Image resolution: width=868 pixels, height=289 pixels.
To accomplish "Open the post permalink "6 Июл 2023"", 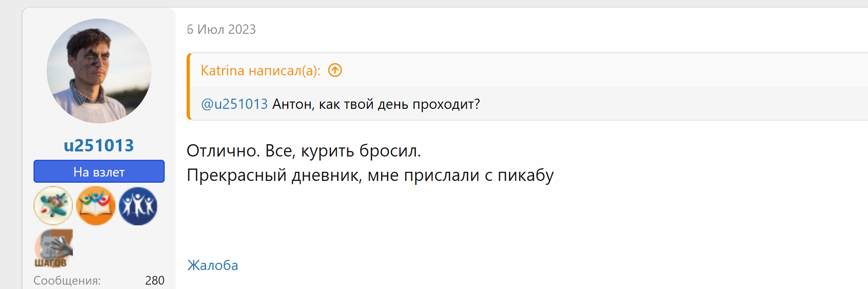I will [x=221, y=29].
